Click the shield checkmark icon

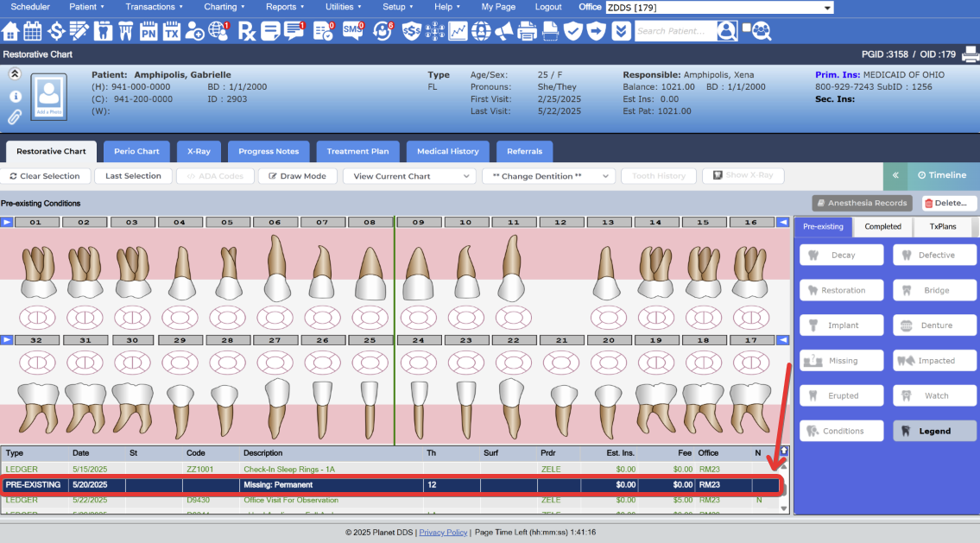(573, 30)
